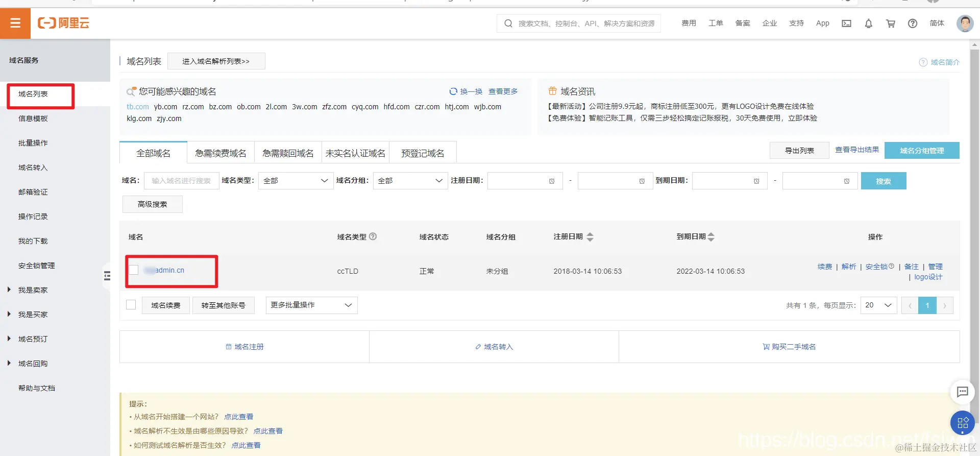Click the 域名注册 bottom panel
This screenshot has height=456, width=980.
point(244,347)
